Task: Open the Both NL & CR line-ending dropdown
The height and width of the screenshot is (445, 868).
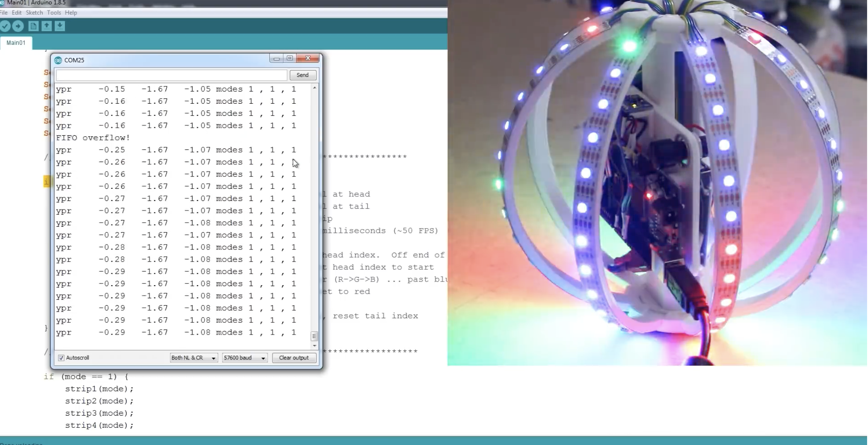Action: click(193, 358)
